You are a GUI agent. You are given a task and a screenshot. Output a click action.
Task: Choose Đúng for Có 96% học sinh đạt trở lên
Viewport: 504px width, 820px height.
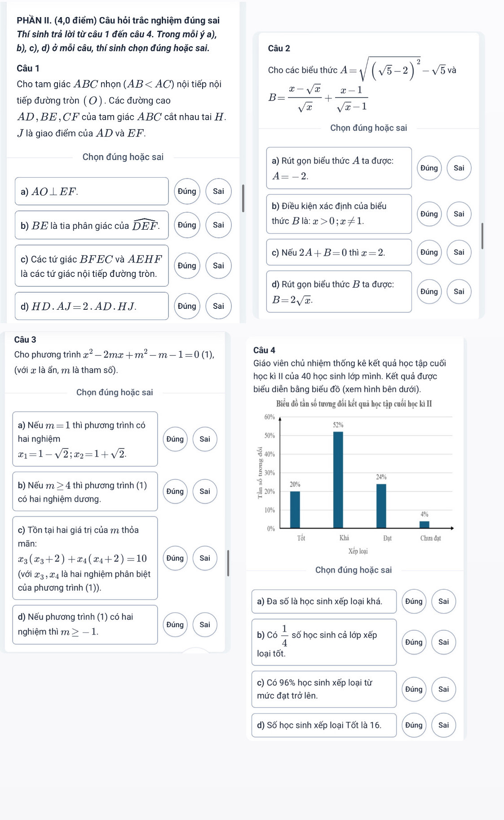pyautogui.click(x=414, y=689)
